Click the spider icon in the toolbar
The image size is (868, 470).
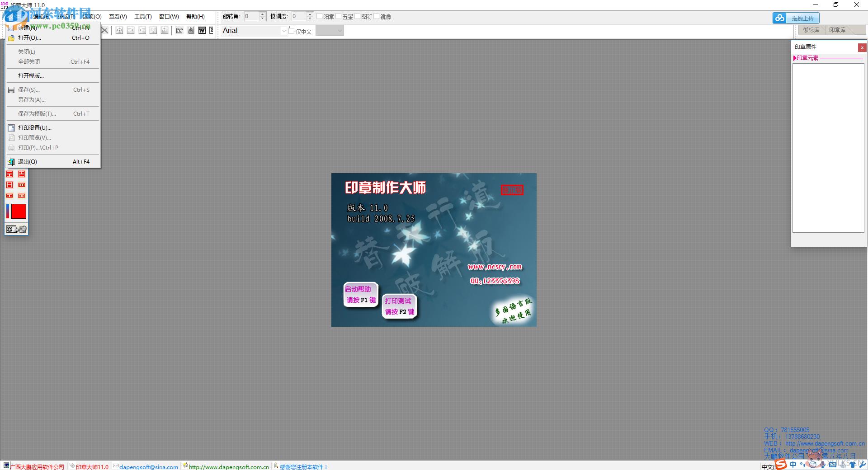pos(191,30)
